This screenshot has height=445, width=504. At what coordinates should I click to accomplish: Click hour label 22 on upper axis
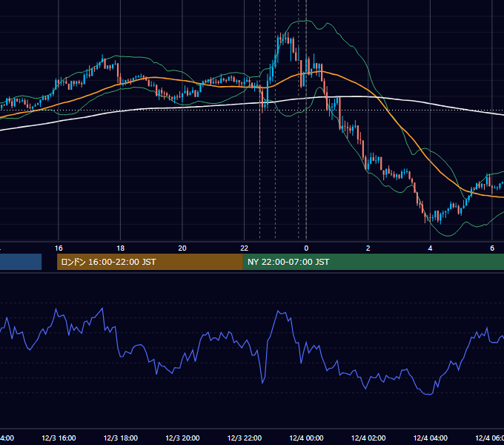click(245, 248)
